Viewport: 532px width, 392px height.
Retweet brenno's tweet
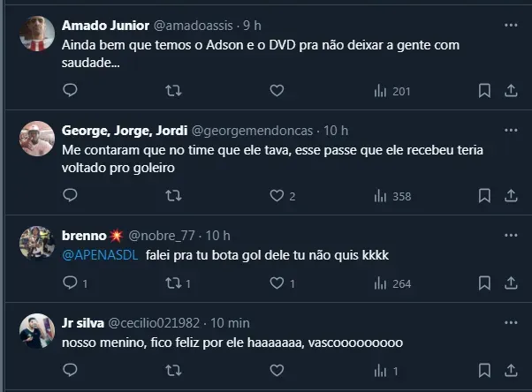click(174, 283)
